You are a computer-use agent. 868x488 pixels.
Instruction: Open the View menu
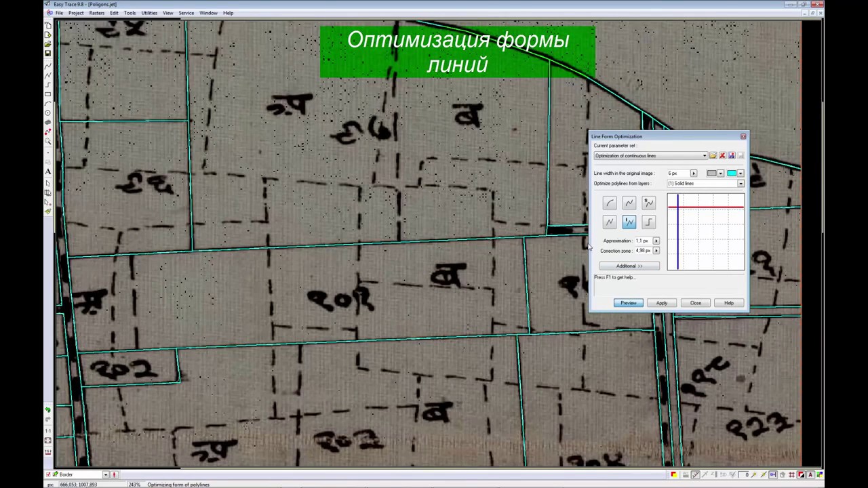click(167, 13)
